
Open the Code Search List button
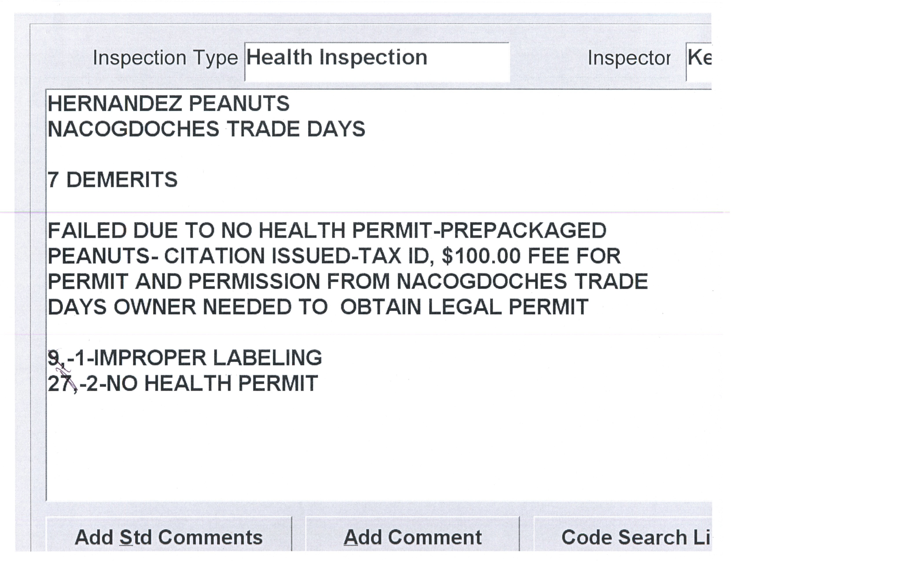tap(623, 537)
